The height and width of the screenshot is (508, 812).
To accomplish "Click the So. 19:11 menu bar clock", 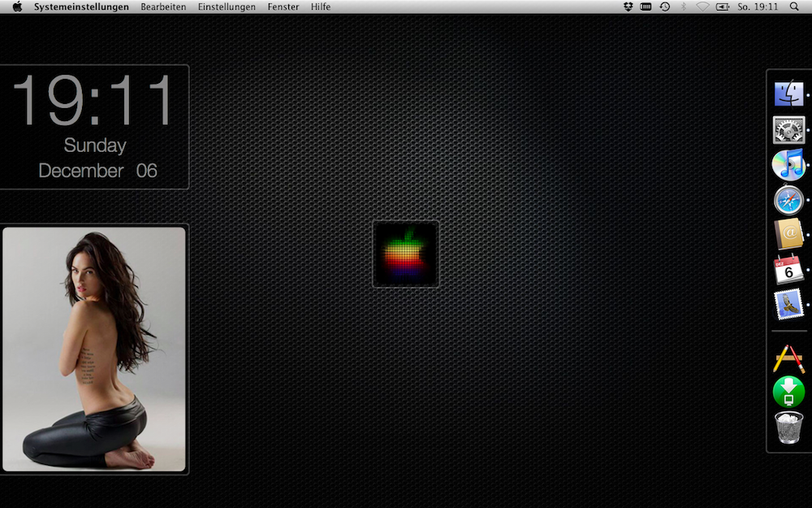I will click(x=758, y=7).
